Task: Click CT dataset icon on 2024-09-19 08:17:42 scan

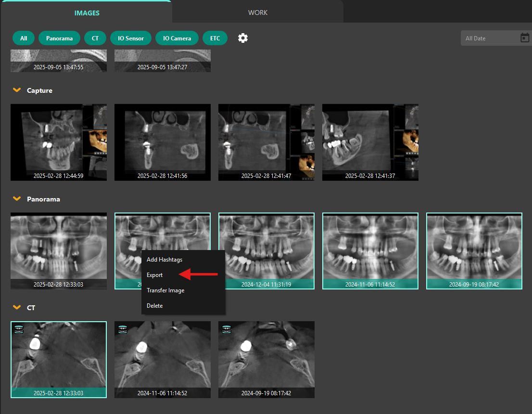Action: [227, 329]
